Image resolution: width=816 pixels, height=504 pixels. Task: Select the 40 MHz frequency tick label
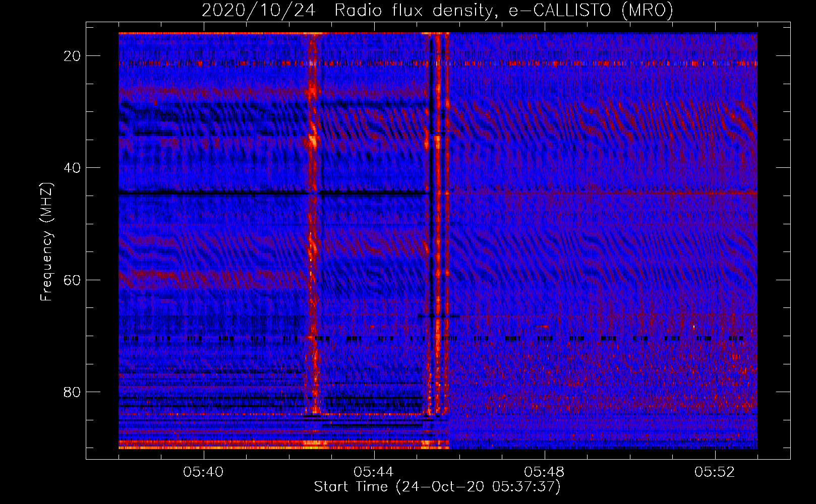(x=72, y=168)
